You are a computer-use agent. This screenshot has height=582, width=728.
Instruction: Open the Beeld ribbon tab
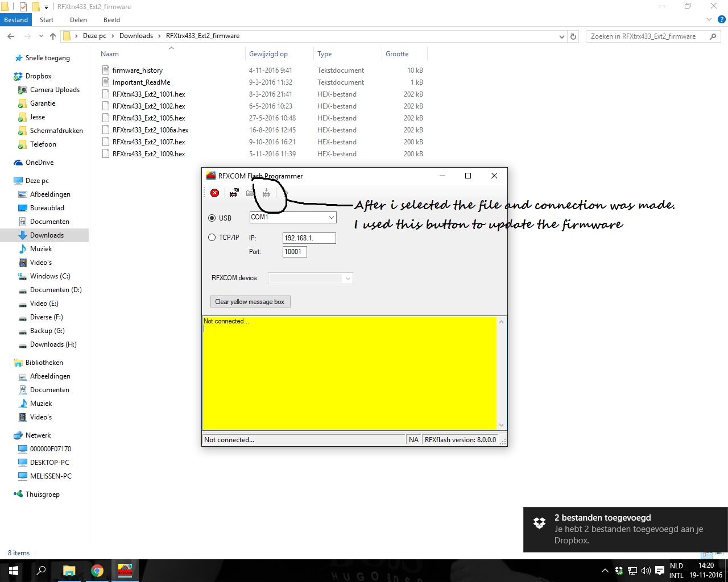(x=111, y=20)
